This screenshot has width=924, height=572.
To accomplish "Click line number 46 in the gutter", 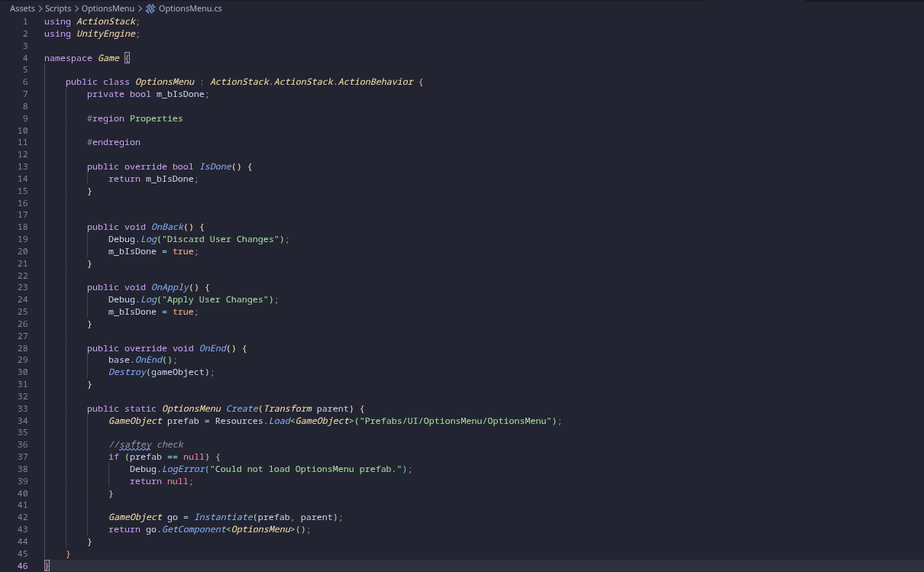I will (x=23, y=566).
